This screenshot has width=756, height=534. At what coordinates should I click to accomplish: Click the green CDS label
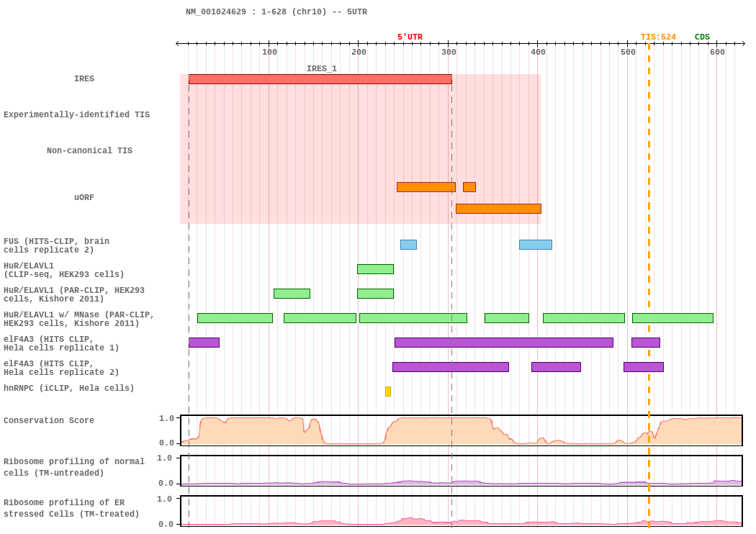tap(702, 37)
